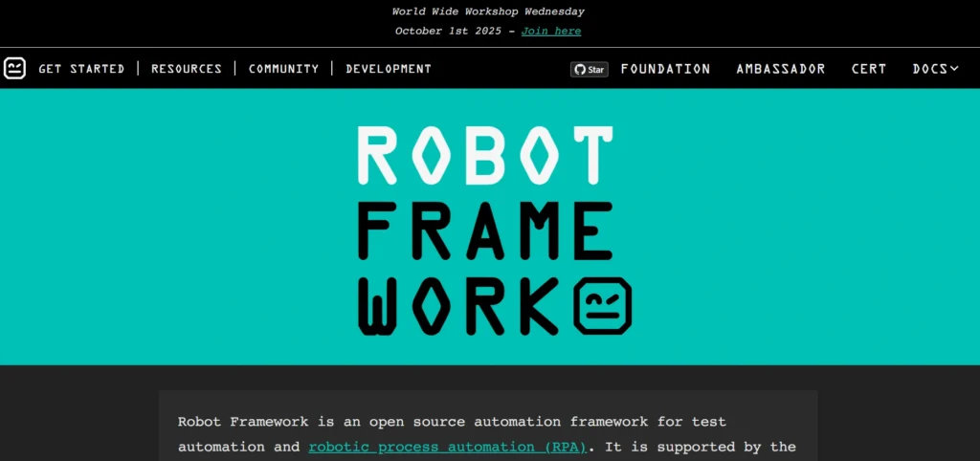Expand the DOCS dropdown menu
Image resolution: width=980 pixels, height=461 pixels.
935,69
